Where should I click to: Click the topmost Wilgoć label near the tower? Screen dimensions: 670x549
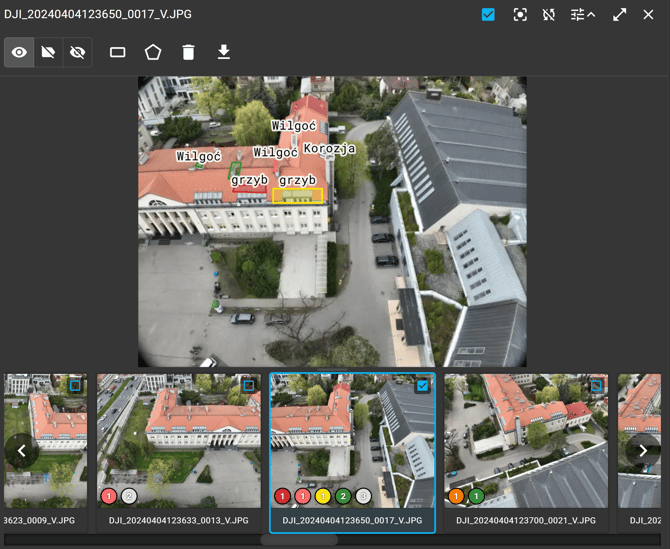[294, 126]
